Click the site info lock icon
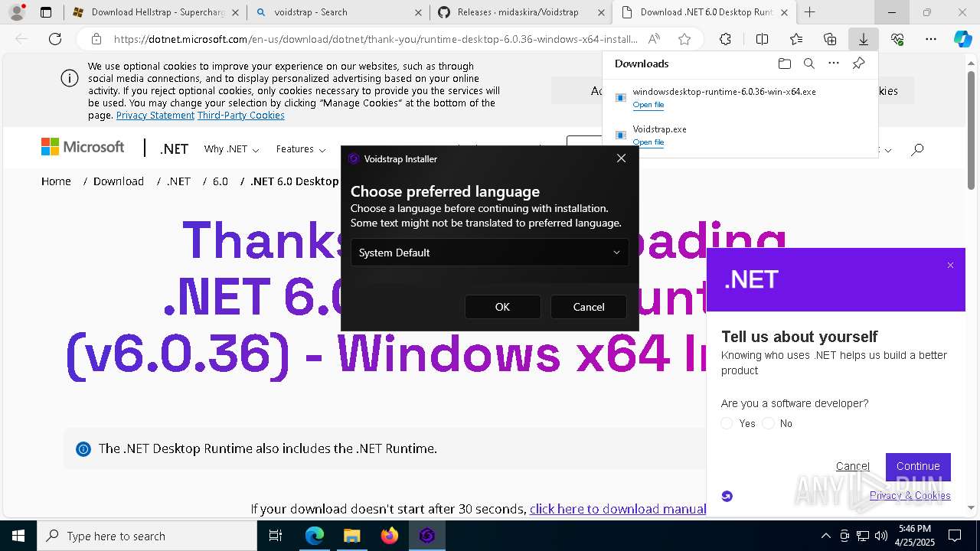The width and height of the screenshot is (980, 551). tap(96, 39)
